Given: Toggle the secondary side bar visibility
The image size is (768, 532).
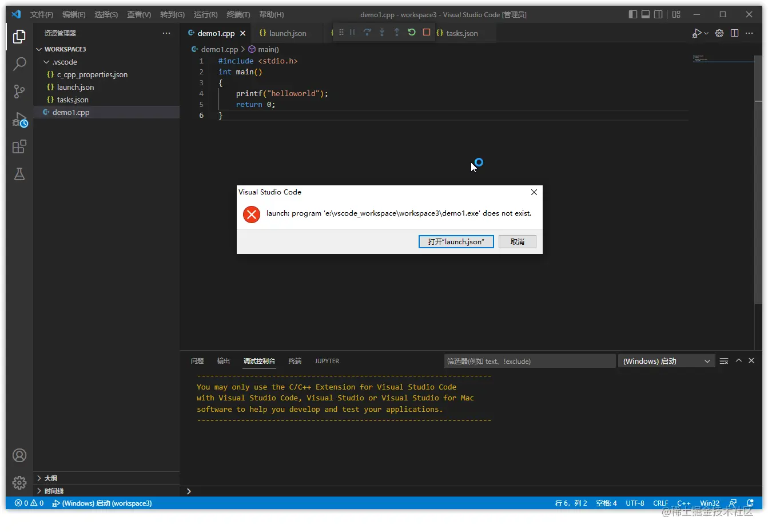Looking at the screenshot, I should point(659,14).
